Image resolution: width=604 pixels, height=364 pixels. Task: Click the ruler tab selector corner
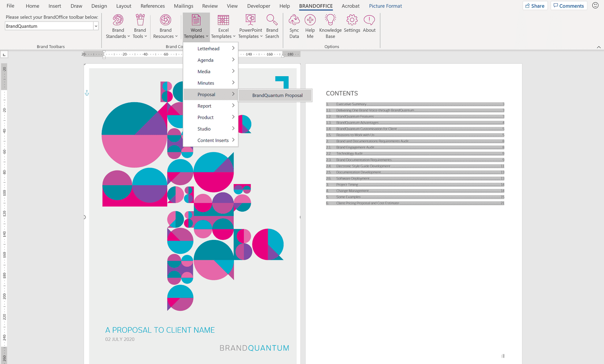coord(4,55)
